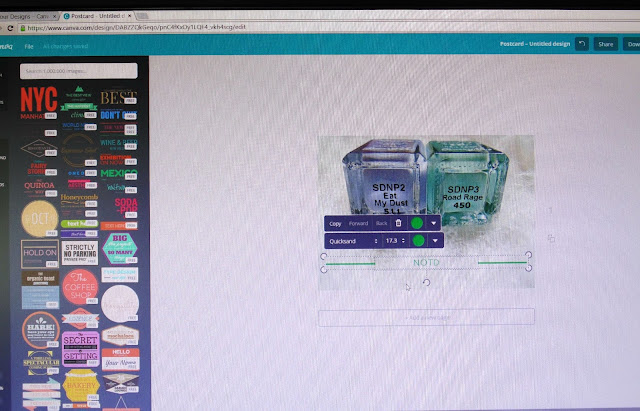Click the bottom-right resize handle of the text box

pos(529,268)
